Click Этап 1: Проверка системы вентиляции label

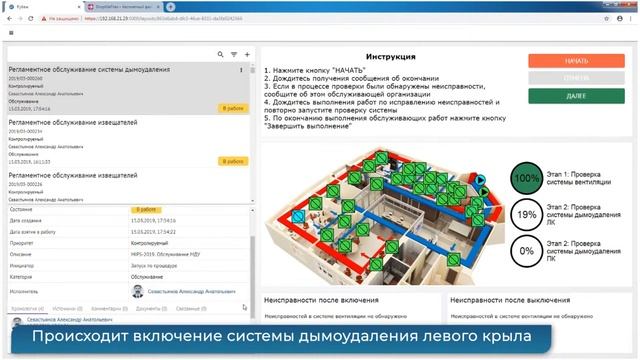[579, 178]
